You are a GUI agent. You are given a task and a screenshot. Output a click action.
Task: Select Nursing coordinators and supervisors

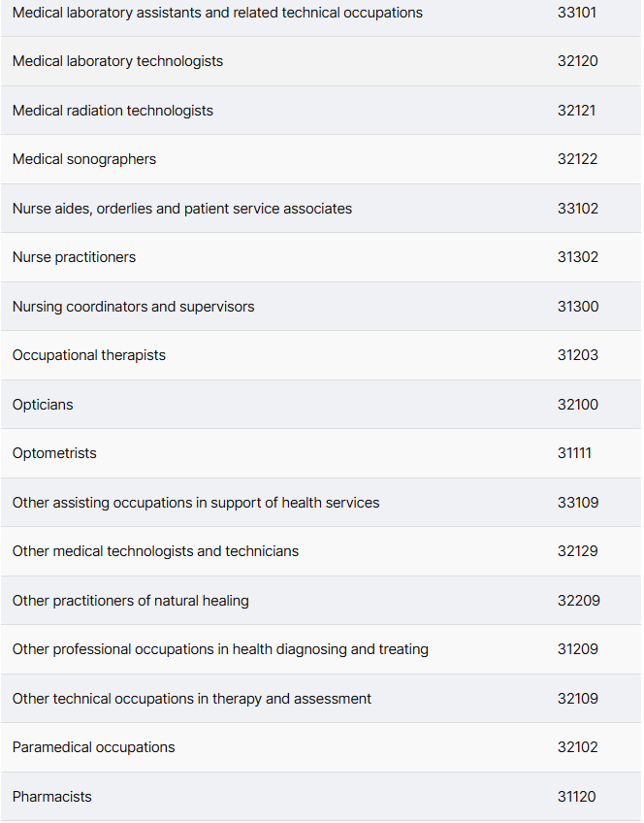(x=133, y=307)
